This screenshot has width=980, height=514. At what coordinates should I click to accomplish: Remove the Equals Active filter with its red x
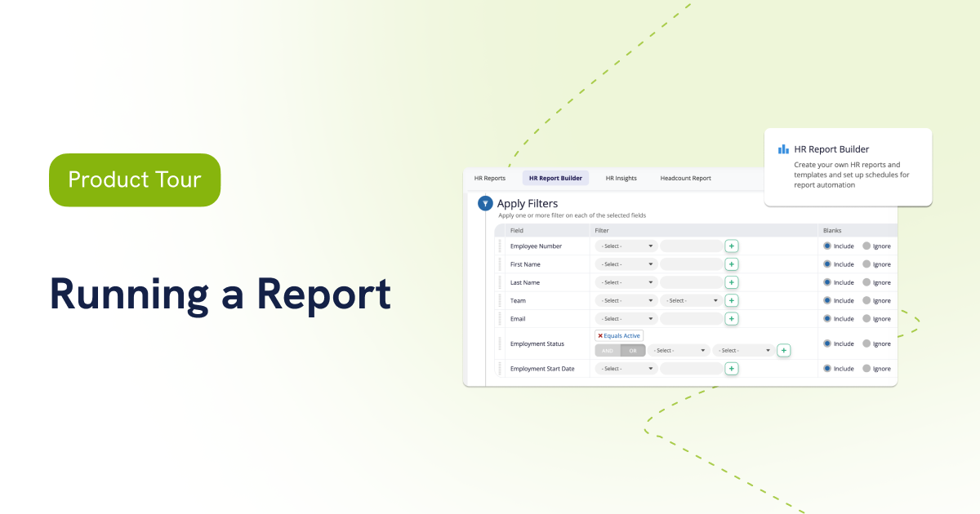[600, 335]
